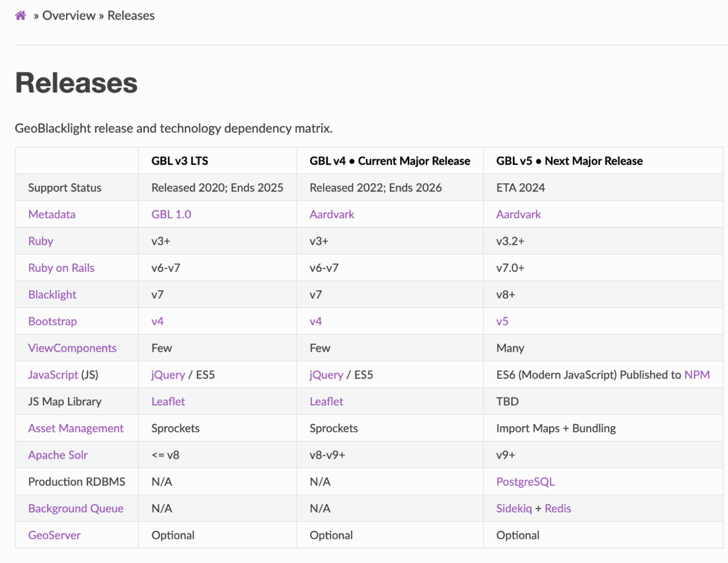Open Leaflet link in GBL v4 column

(326, 401)
